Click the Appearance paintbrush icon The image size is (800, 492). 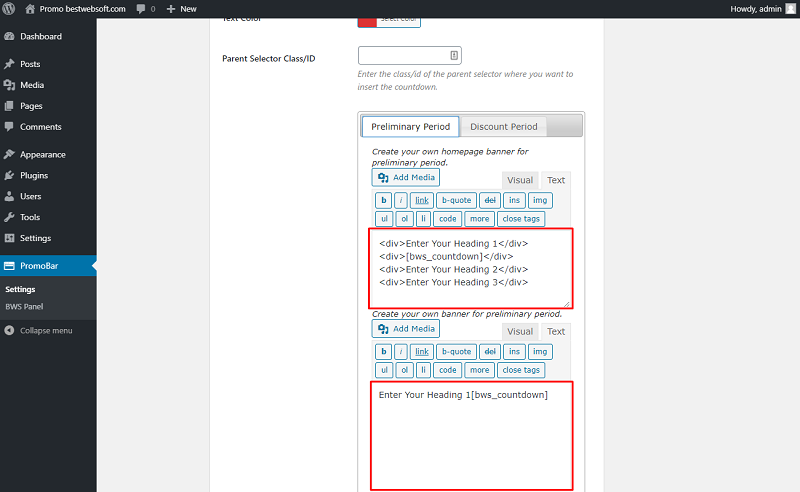coord(9,154)
